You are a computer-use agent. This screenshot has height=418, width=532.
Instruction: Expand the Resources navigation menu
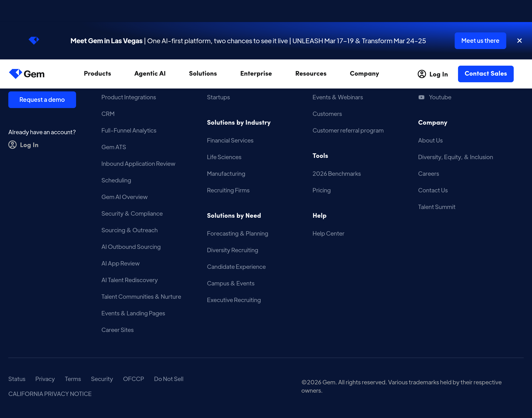click(x=311, y=73)
